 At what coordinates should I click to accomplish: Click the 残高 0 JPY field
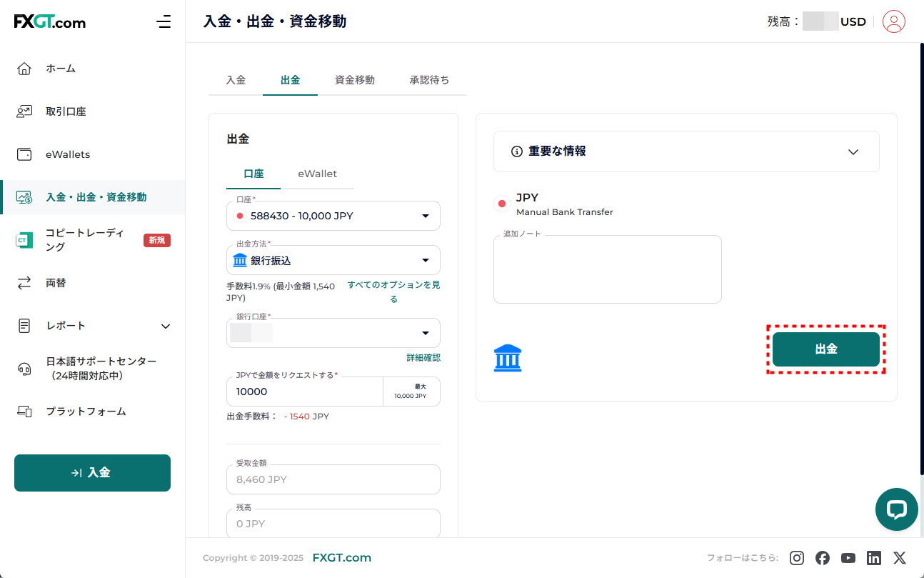(333, 524)
